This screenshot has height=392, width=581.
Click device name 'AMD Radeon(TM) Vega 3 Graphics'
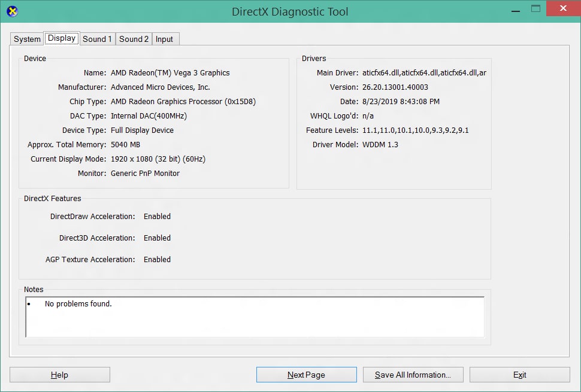click(170, 73)
